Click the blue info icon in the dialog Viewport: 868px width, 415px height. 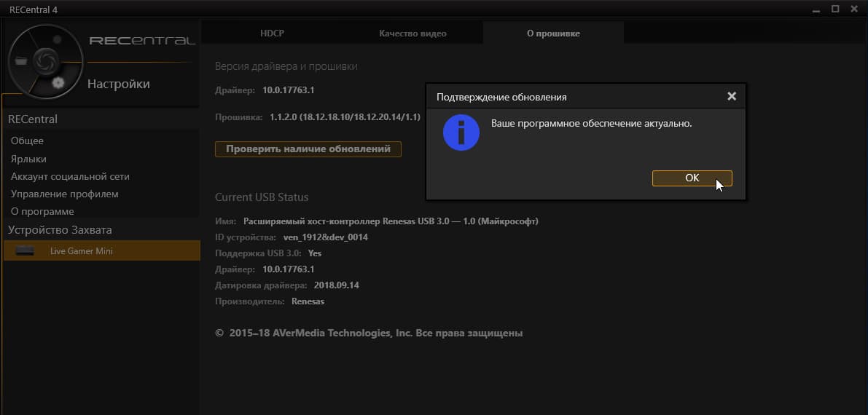(461, 133)
